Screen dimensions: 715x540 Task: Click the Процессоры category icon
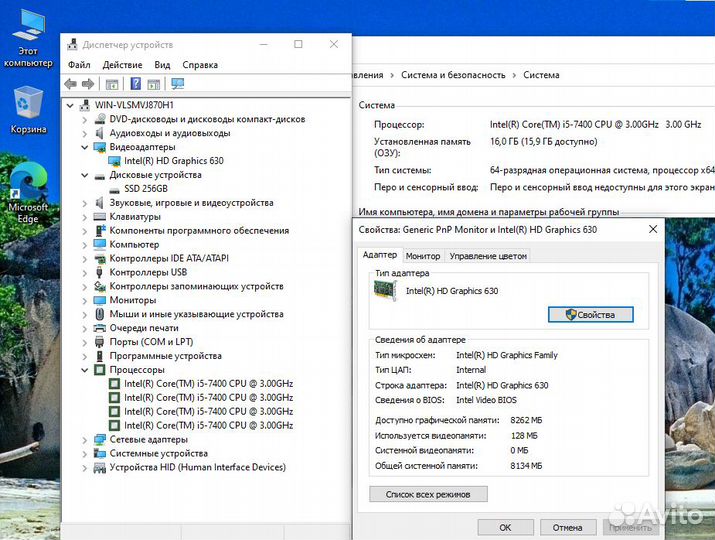click(100, 370)
